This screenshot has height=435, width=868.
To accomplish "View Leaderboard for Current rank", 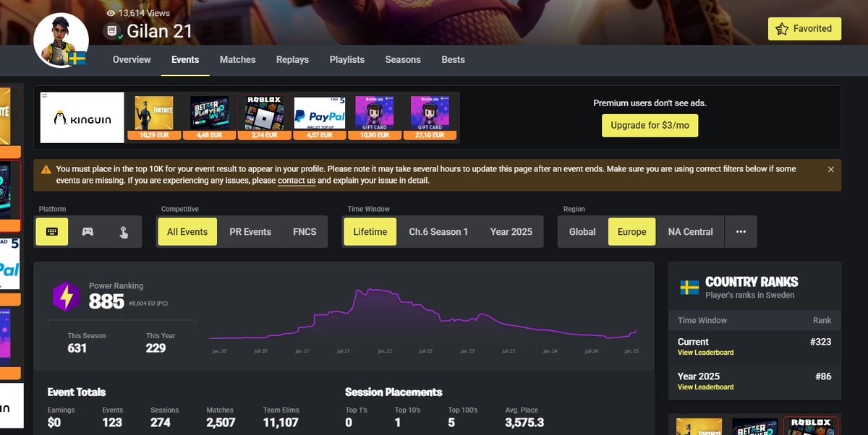I will click(x=705, y=353).
